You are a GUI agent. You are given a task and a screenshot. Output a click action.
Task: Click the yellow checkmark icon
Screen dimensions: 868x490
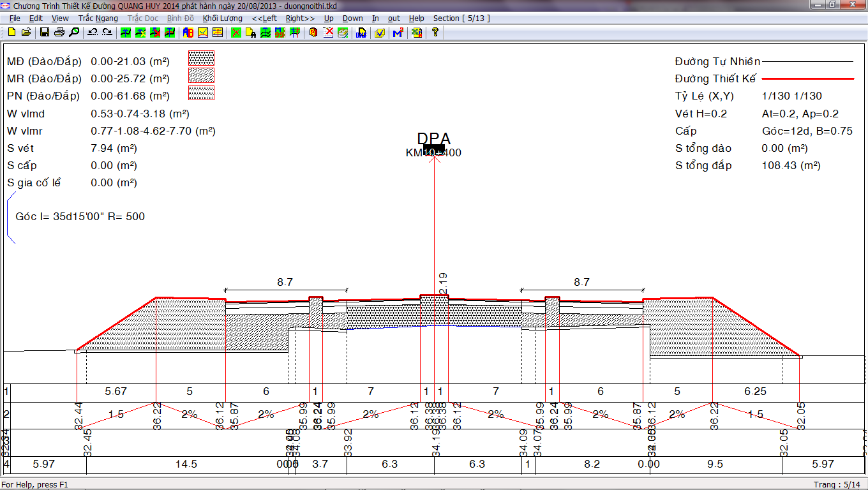click(379, 32)
